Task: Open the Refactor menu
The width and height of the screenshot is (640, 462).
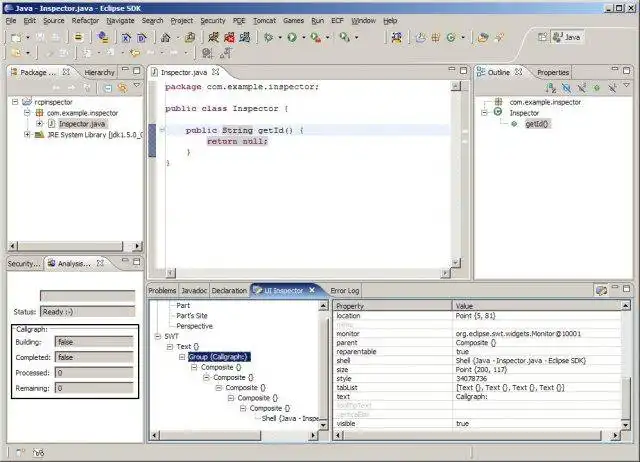Action: (85, 20)
